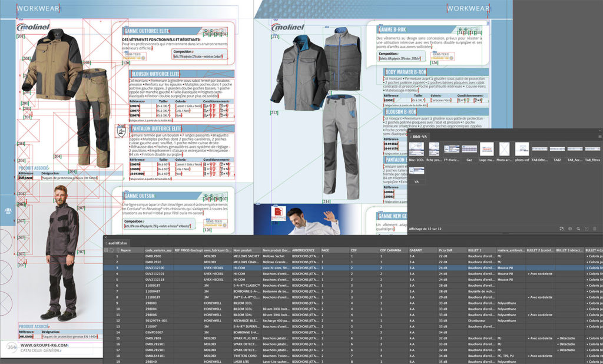Select the TAB_filtres library thumbnail
The image size is (603, 364).
tap(592, 149)
